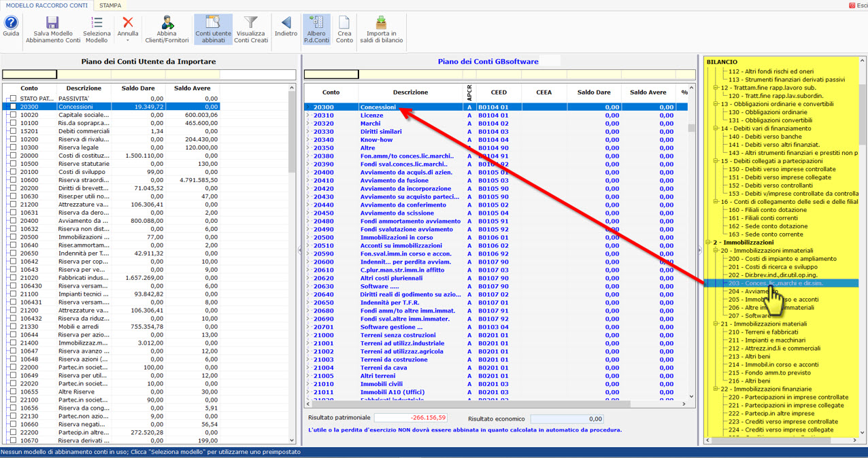Select left row 20300 Concessioni
Viewport: 868px width, 458px height.
click(x=112, y=107)
